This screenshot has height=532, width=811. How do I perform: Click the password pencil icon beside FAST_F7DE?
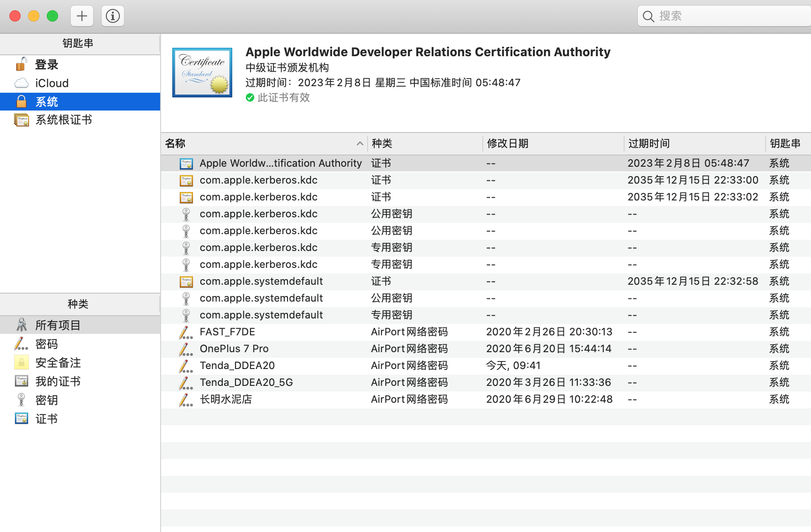pyautogui.click(x=186, y=332)
